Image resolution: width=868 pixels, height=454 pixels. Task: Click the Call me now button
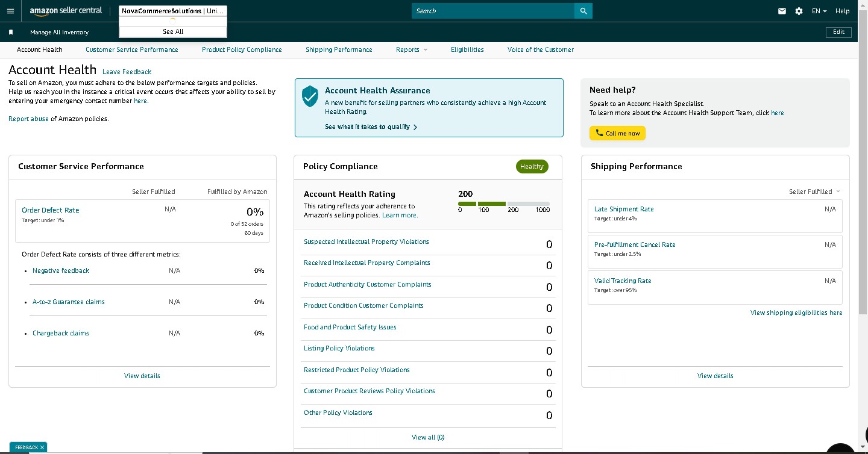pyautogui.click(x=617, y=133)
